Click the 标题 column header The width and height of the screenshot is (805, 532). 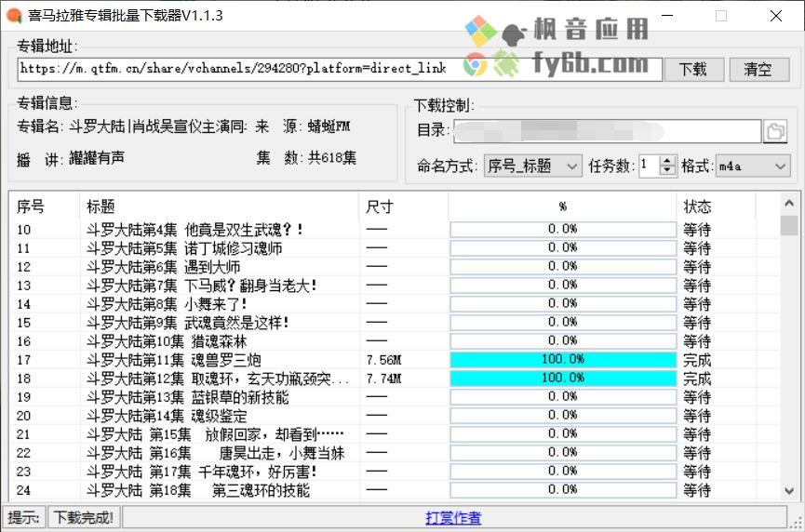pos(220,206)
